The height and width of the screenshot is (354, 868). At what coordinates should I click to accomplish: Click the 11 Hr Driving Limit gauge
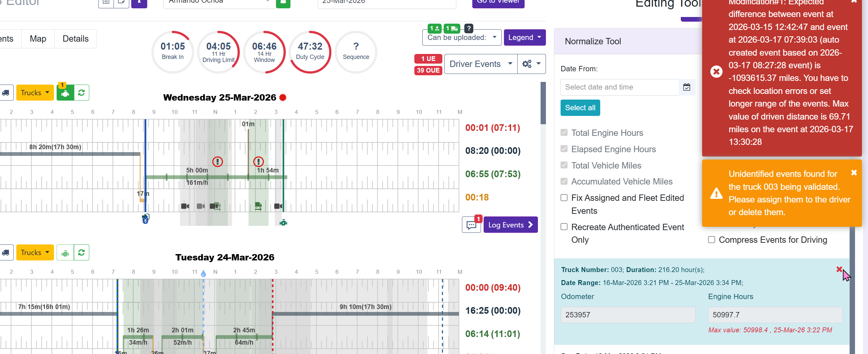click(x=218, y=52)
